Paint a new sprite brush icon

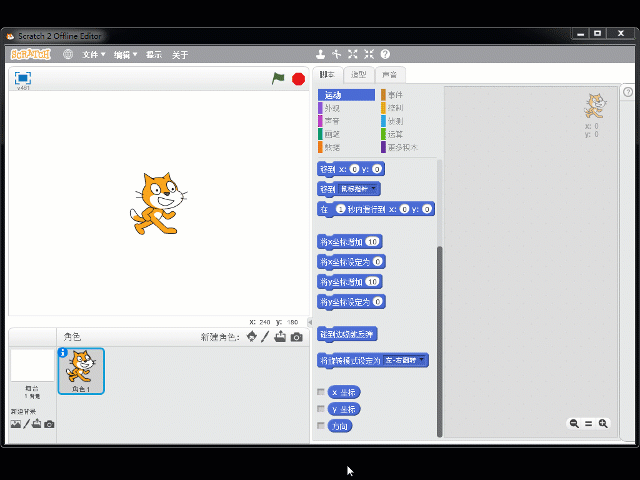[265, 337]
